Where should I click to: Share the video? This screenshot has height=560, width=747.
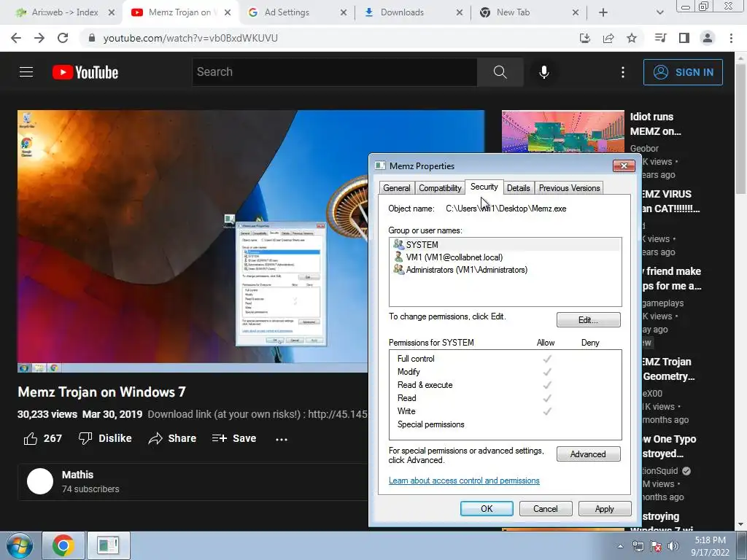[172, 438]
